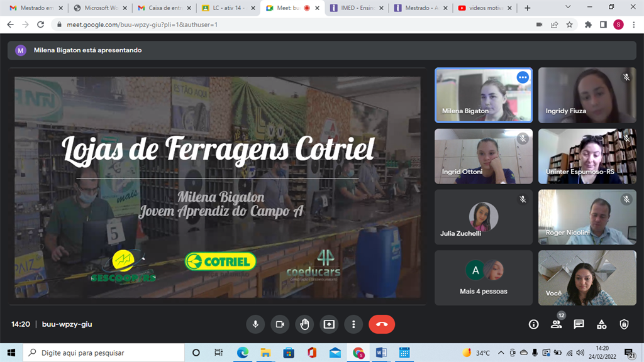The height and width of the screenshot is (362, 644).
Task: Open the taskbar clock and date
Action: [x=602, y=353]
